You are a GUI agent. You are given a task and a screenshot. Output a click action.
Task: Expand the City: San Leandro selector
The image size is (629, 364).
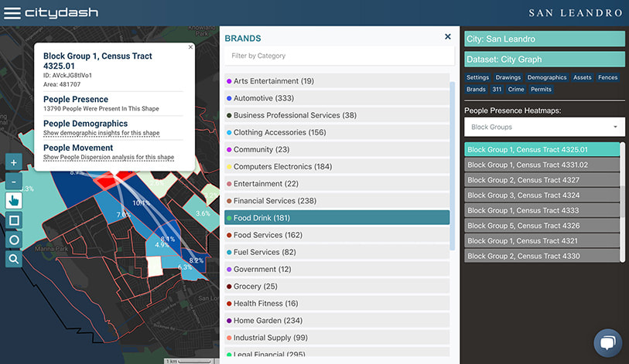pyautogui.click(x=544, y=39)
